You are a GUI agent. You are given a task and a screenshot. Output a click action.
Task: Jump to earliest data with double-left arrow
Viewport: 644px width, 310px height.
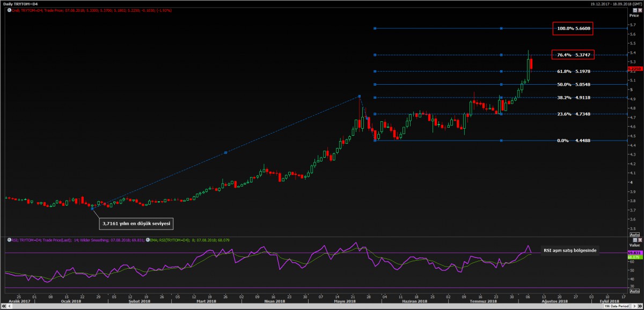tap(3, 306)
